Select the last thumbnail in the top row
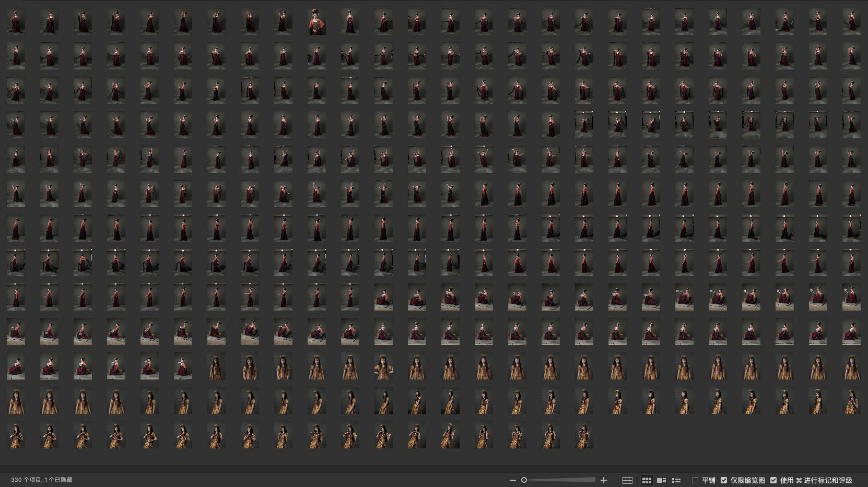Screen dimensions: 868x487 click(x=851, y=22)
